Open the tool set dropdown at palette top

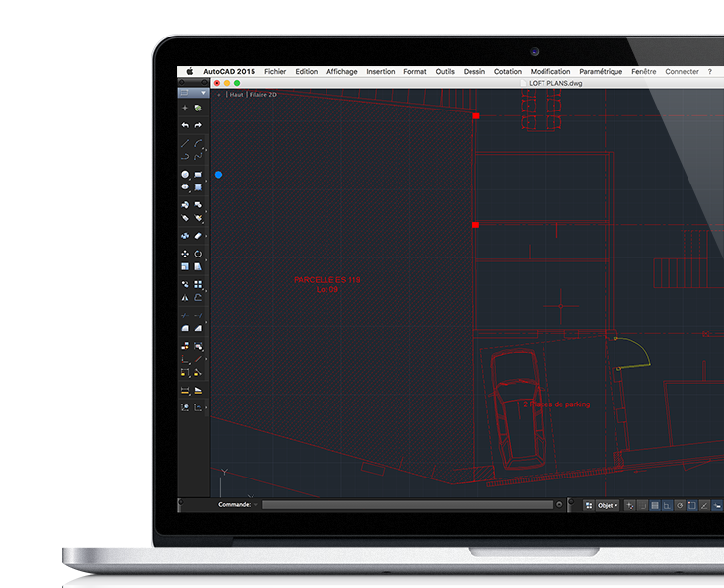[x=193, y=93]
